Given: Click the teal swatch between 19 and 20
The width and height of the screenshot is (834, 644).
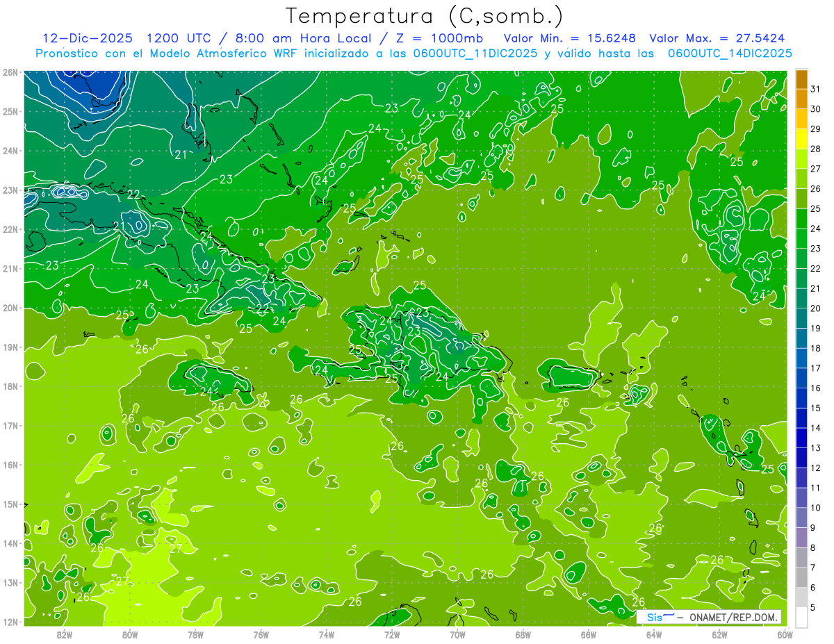Looking at the screenshot, I should click(x=801, y=318).
